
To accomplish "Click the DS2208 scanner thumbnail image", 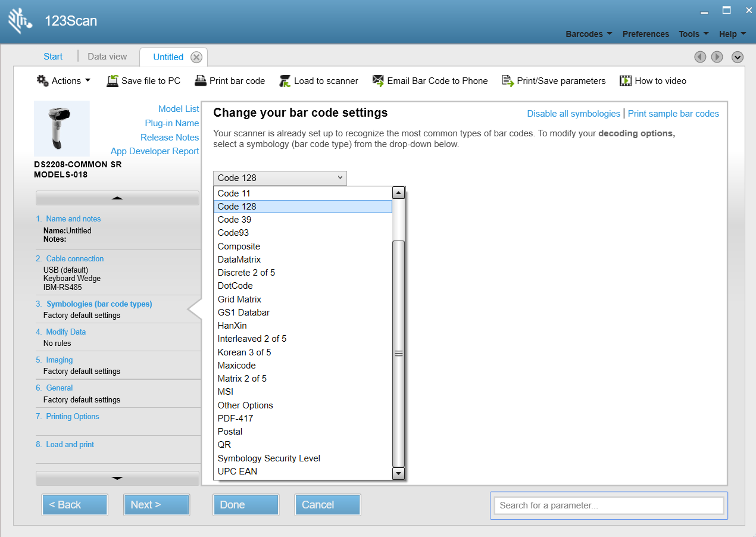I will click(62, 129).
